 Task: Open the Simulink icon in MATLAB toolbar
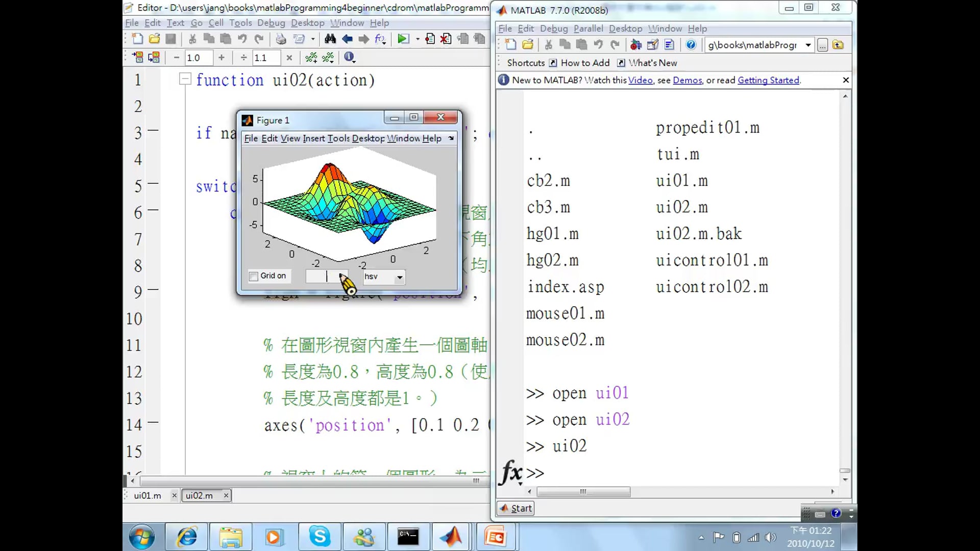tap(636, 45)
